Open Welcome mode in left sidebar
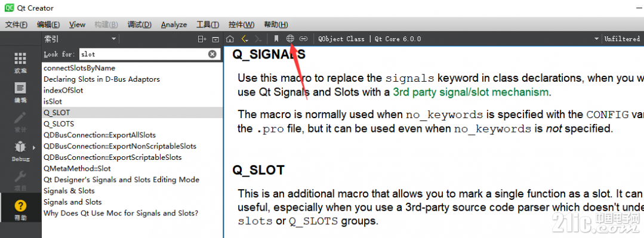Screen dimensions: 644x238 [20, 63]
